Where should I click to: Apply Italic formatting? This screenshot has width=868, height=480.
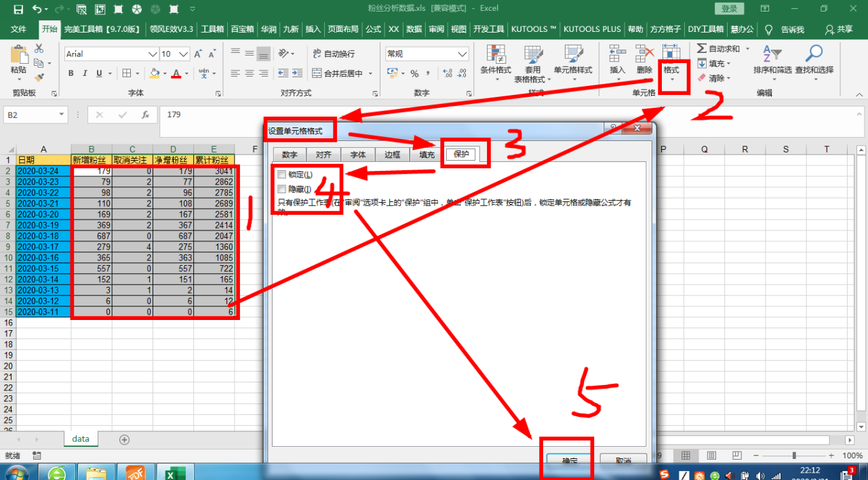(x=85, y=73)
